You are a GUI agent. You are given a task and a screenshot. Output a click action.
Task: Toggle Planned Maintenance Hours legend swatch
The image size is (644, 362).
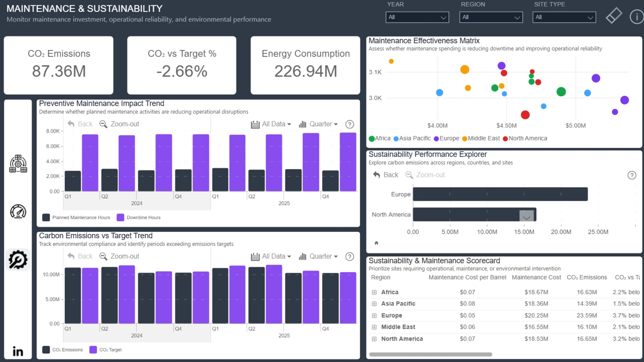[x=46, y=218]
